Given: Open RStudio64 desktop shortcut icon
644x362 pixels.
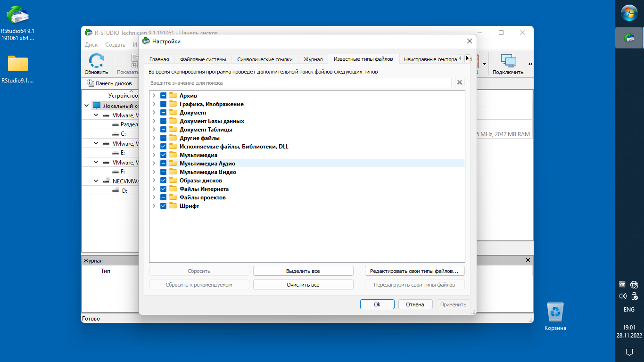Looking at the screenshot, I should pyautogui.click(x=17, y=16).
